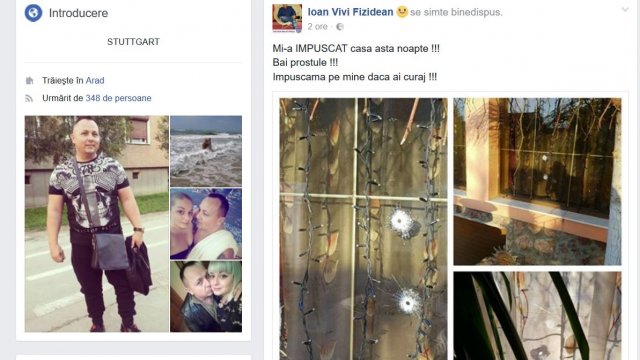Click the 2 ore post timestamp
This screenshot has height=360, width=640.
point(318,27)
